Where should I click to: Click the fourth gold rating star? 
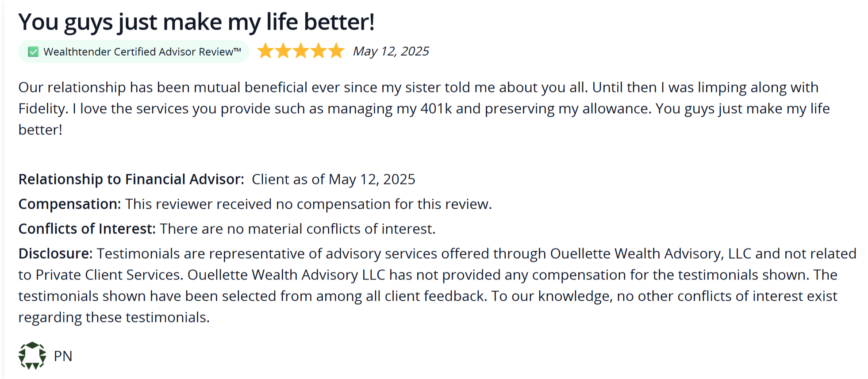click(x=319, y=51)
